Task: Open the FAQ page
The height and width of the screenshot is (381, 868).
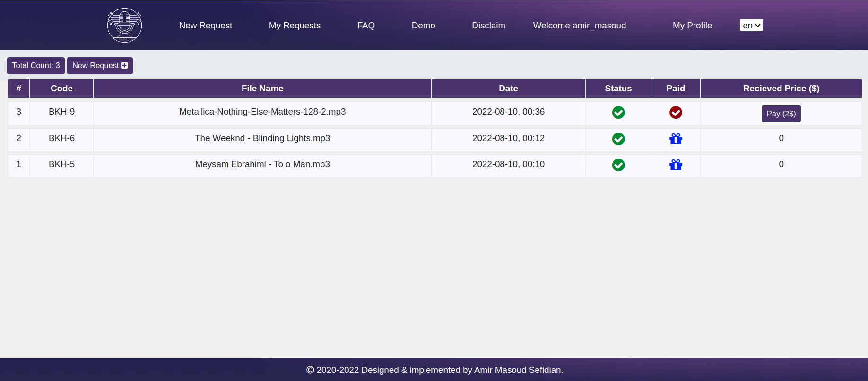Action: coord(366,26)
